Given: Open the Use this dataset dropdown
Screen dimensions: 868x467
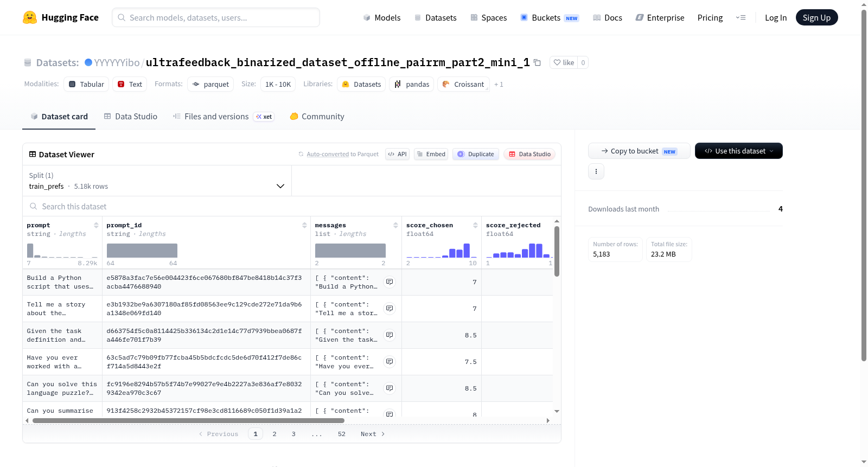Looking at the screenshot, I should [738, 151].
